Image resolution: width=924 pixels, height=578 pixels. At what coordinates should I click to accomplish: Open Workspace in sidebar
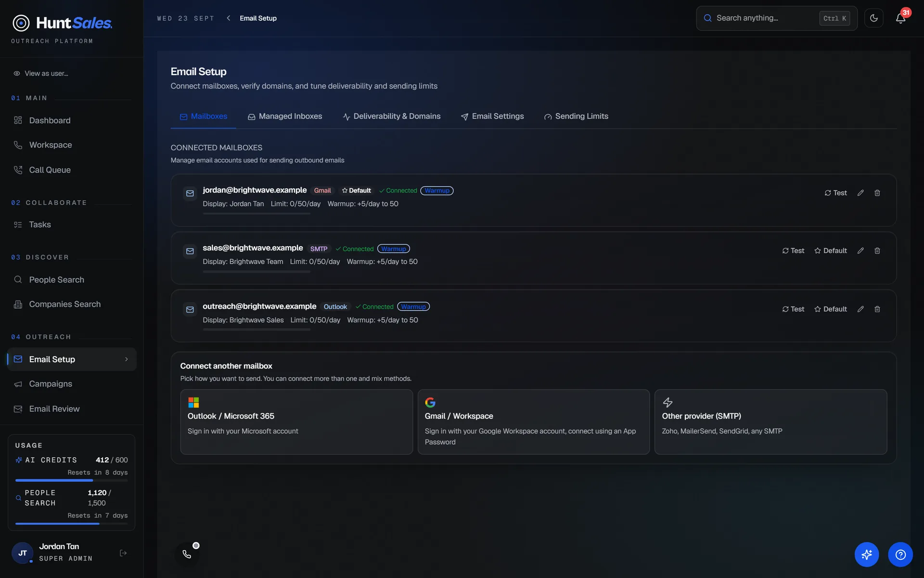72,145
